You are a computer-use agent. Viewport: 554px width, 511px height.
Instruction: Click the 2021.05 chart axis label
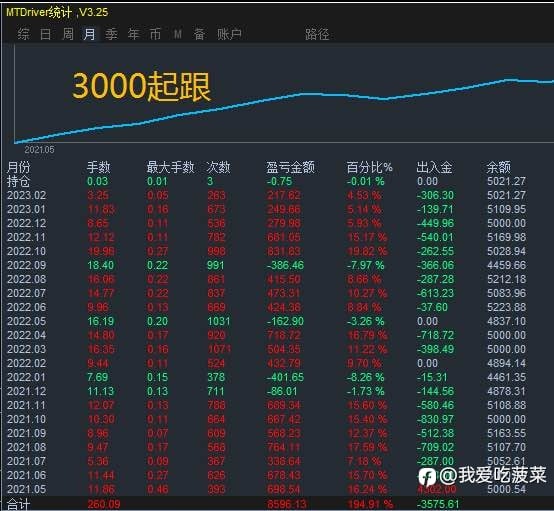click(x=40, y=150)
